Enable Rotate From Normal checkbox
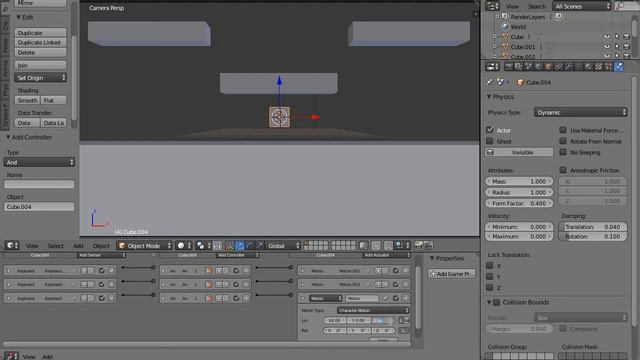The width and height of the screenshot is (640, 360). click(563, 141)
